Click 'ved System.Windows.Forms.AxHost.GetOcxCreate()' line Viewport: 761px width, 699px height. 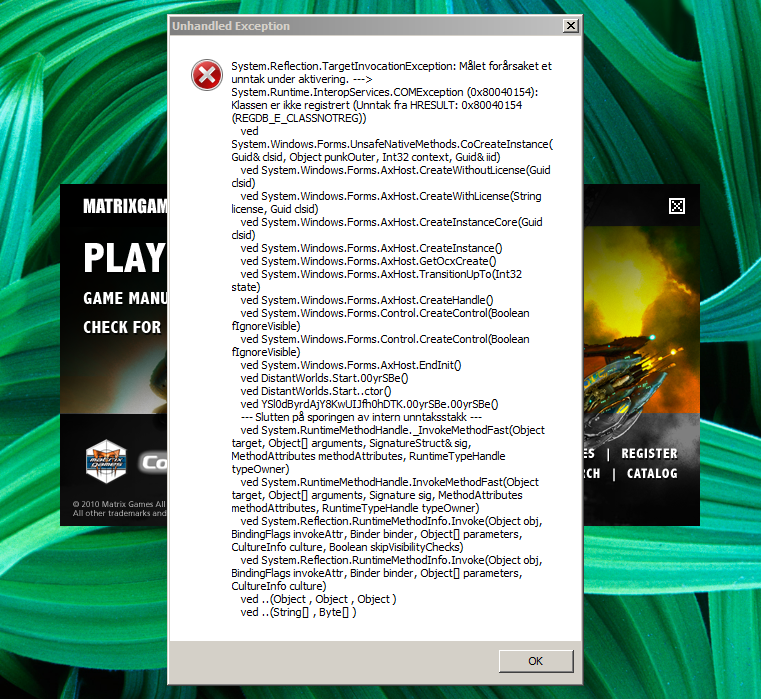[368, 261]
